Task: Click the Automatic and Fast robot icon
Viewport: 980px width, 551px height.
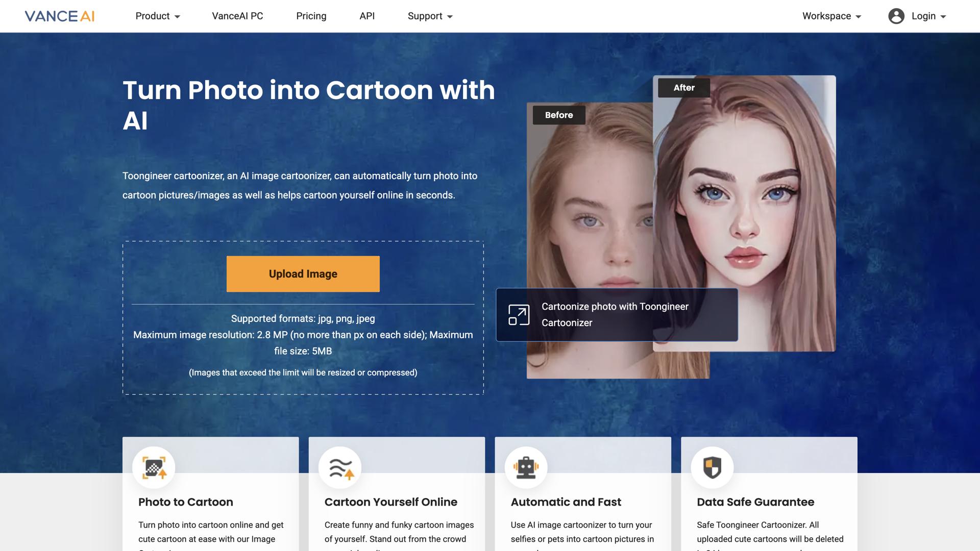Action: pyautogui.click(x=526, y=467)
